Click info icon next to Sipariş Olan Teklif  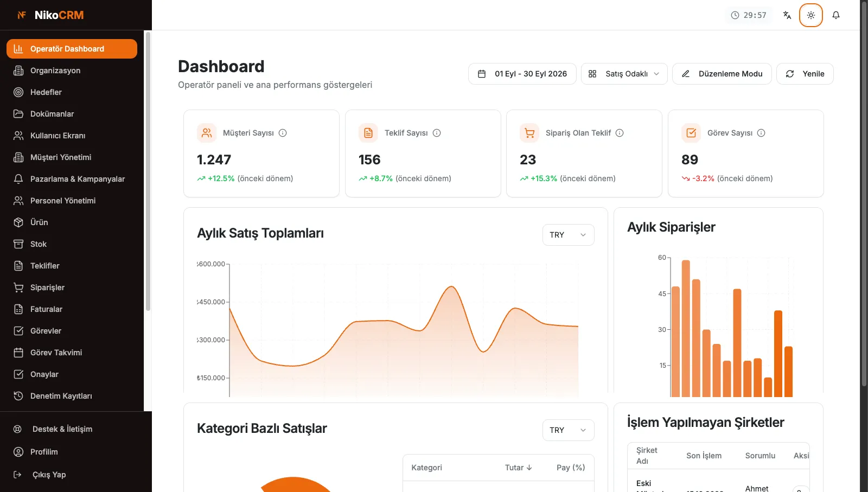pos(620,133)
